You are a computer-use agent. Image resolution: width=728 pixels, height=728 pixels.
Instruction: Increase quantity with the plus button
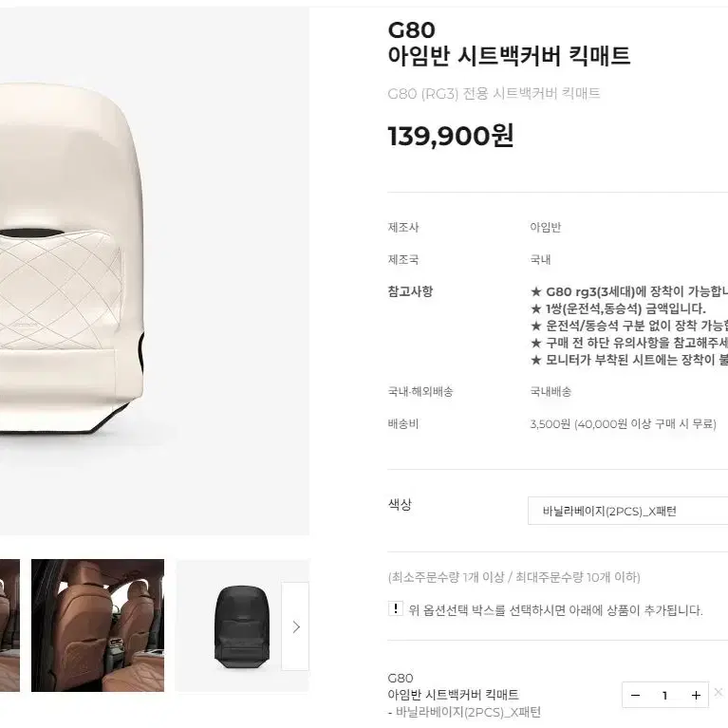(695, 695)
